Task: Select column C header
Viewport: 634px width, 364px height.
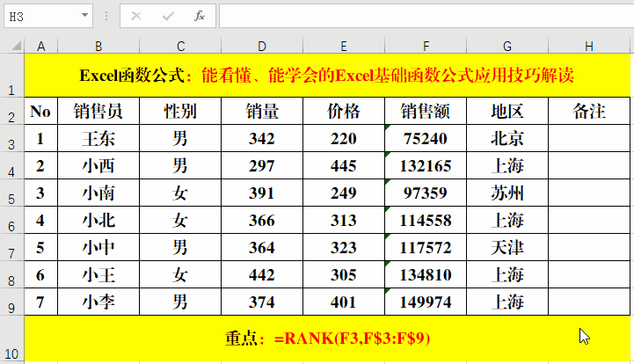Action: (180, 46)
